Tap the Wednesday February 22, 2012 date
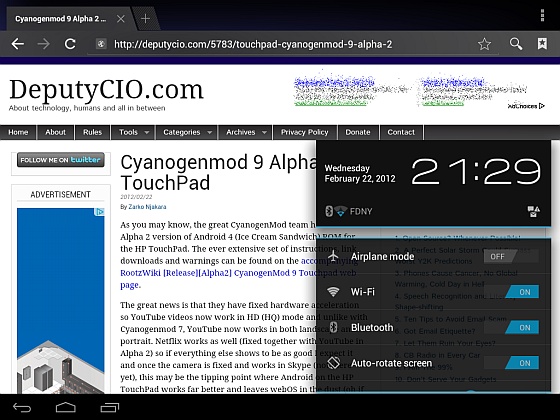Screen dimensions: 560x420 (x=360, y=173)
